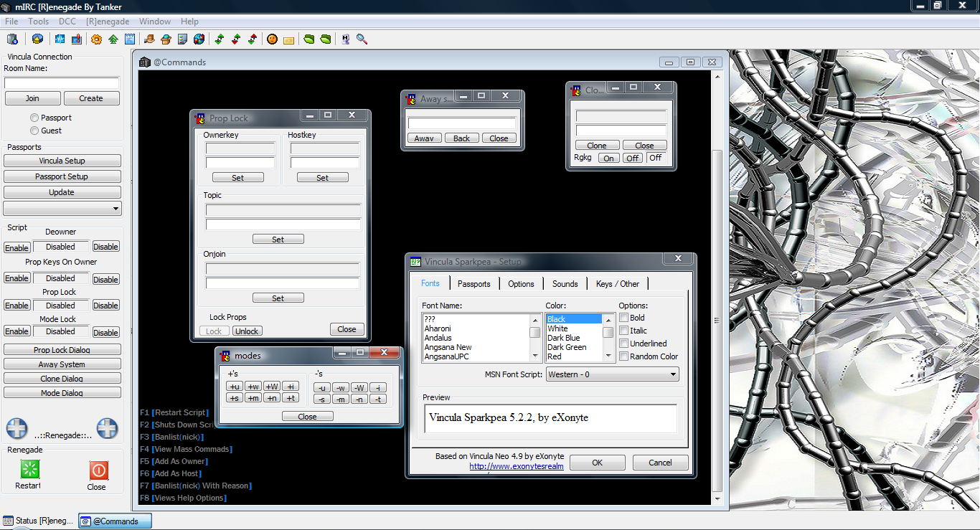Open the File menu

(x=11, y=22)
